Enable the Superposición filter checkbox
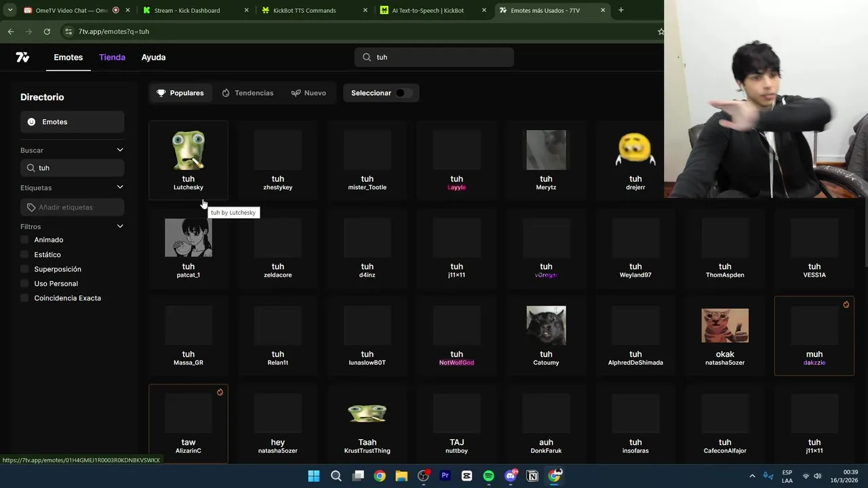Viewport: 868px width, 488px height. (x=24, y=269)
